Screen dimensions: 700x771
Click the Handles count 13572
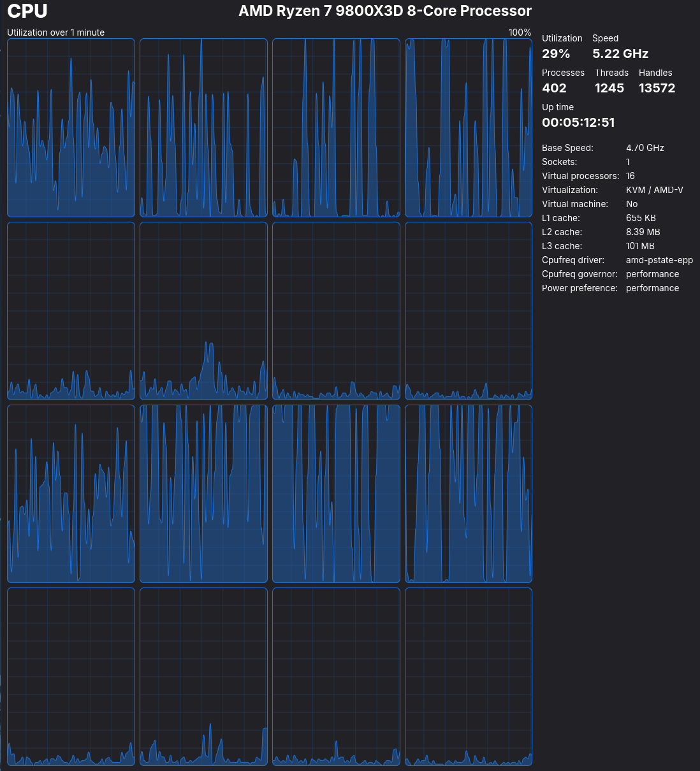click(657, 89)
